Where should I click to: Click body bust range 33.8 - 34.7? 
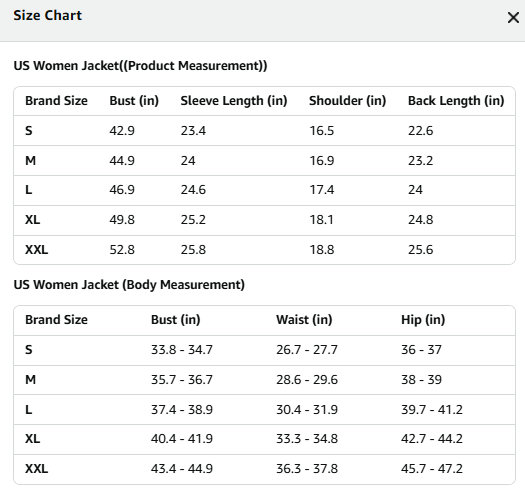[181, 350]
